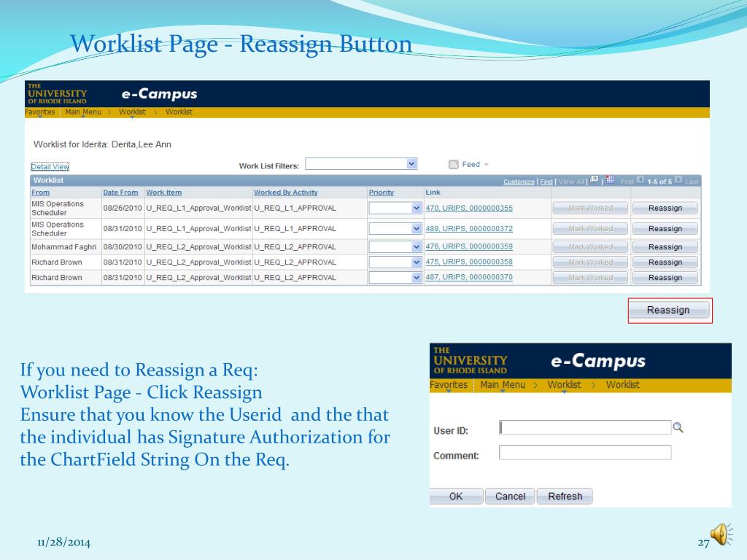Viewport: 747px width, 560px height.
Task: Click the Detail View link
Action: (x=50, y=166)
